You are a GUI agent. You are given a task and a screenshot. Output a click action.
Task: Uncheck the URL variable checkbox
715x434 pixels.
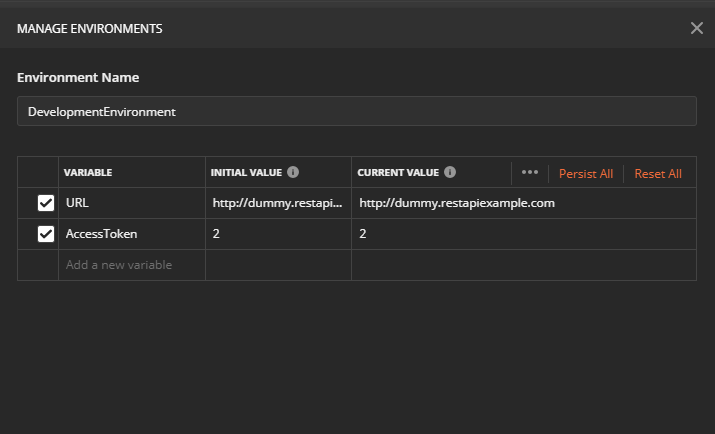point(45,203)
